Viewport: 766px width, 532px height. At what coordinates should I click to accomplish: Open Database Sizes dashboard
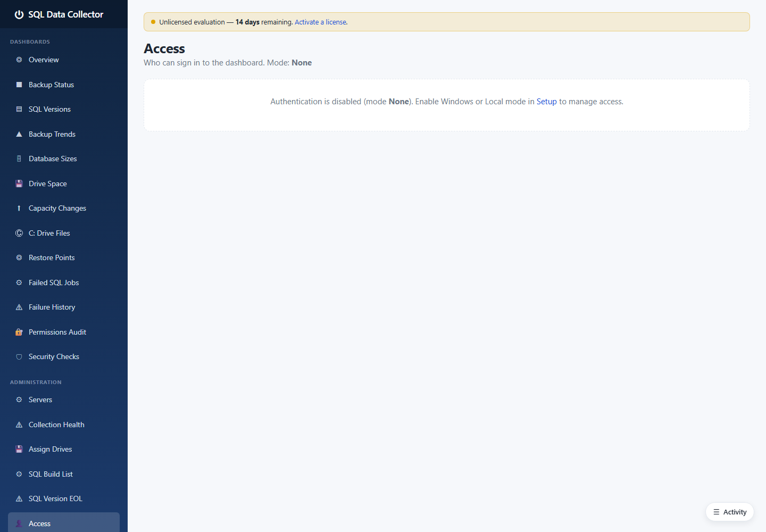[64, 159]
